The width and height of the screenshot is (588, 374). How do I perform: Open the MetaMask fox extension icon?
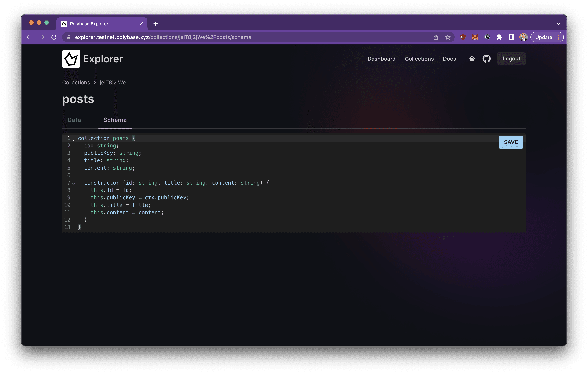click(475, 37)
